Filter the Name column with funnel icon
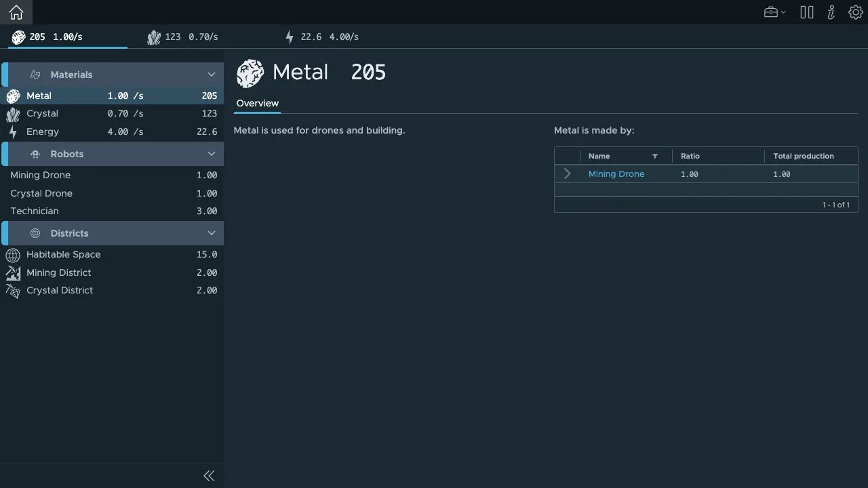This screenshot has height=488, width=868. click(x=655, y=157)
